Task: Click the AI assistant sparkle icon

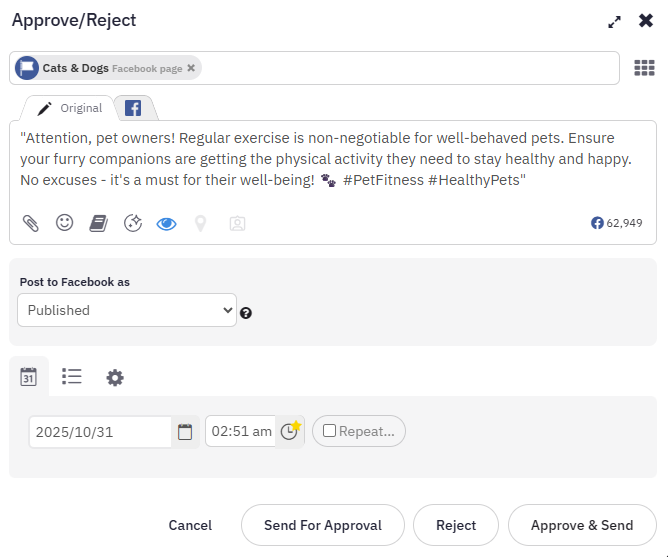Action: [133, 223]
